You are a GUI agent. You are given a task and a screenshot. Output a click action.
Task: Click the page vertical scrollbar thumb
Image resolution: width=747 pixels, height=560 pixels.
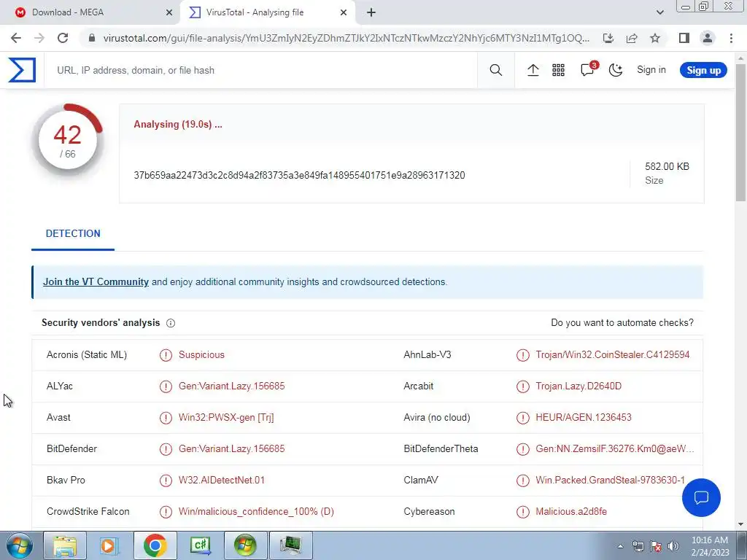tap(741, 132)
